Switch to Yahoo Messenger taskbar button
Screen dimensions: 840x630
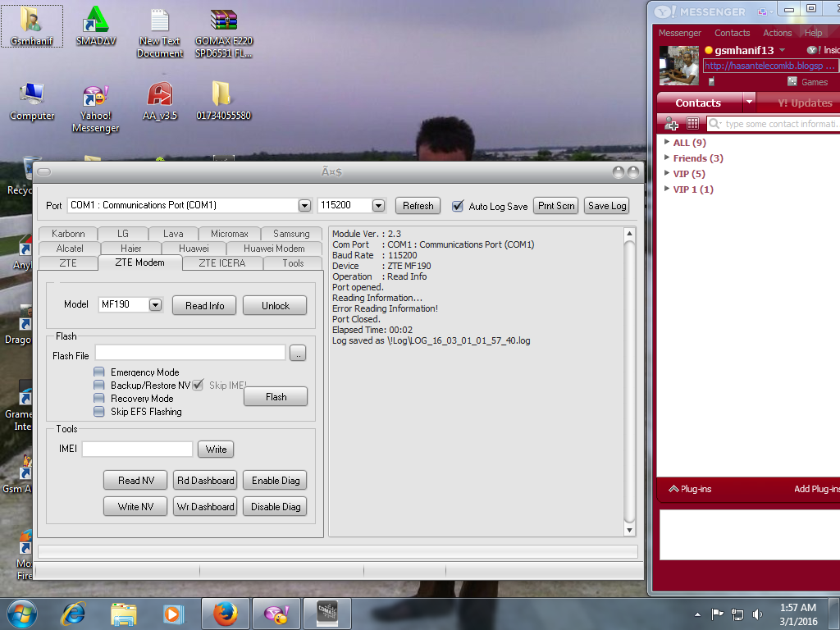[x=276, y=614]
